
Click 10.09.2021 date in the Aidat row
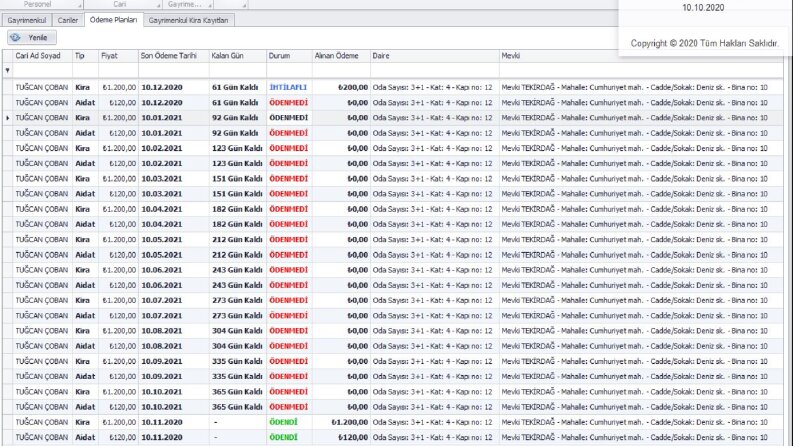[x=162, y=376]
